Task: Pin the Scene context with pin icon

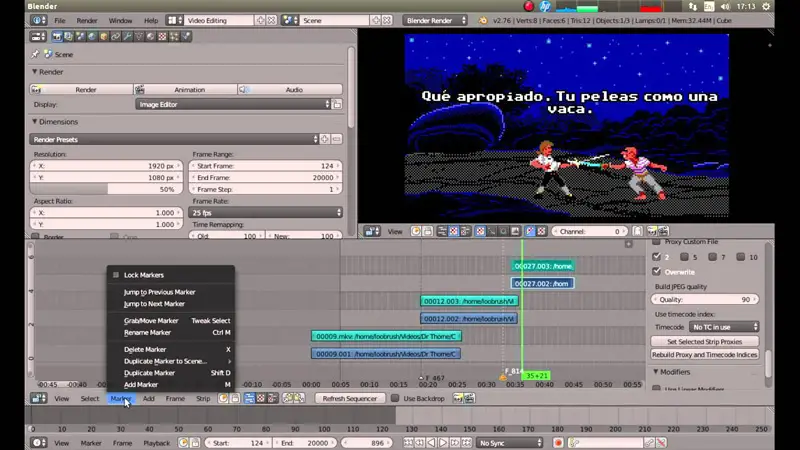Action: coord(35,54)
